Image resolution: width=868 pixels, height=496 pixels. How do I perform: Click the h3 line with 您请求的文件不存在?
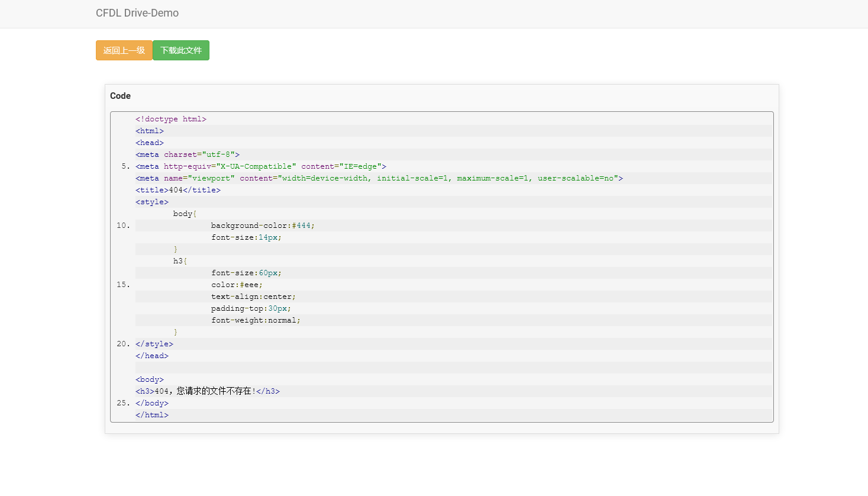click(x=454, y=391)
